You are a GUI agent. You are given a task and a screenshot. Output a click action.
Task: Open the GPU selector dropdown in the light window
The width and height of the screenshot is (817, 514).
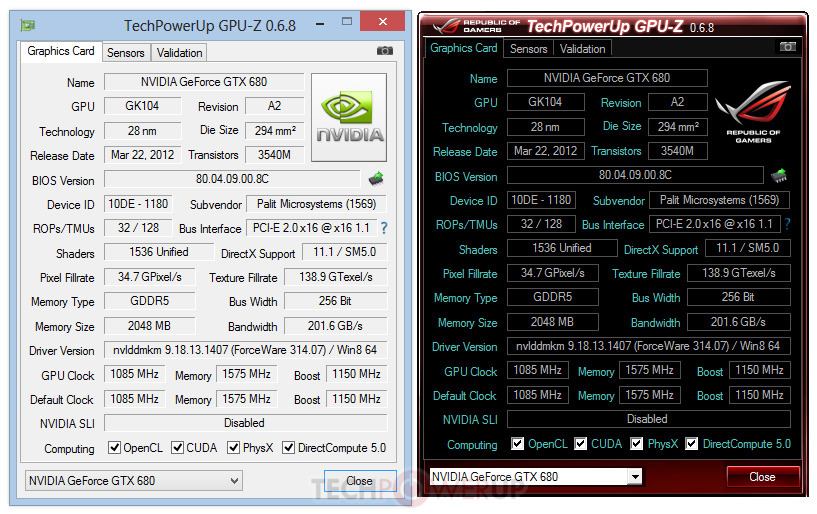point(133,481)
